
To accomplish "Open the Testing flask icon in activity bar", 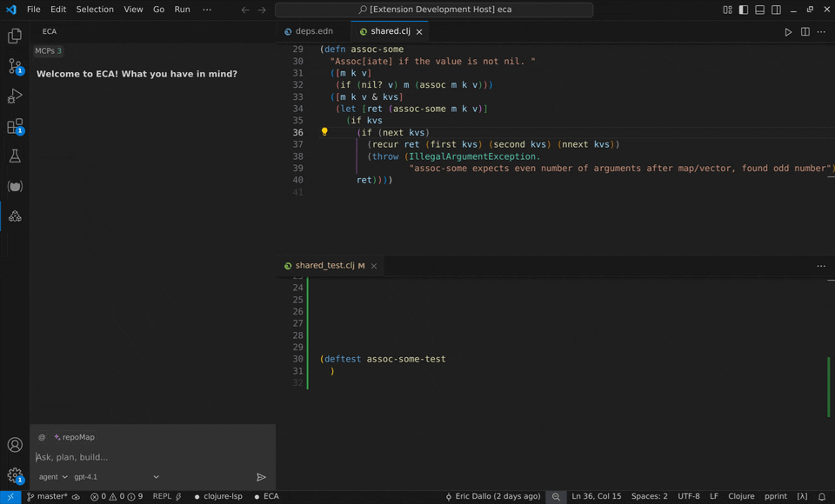I will (13, 156).
